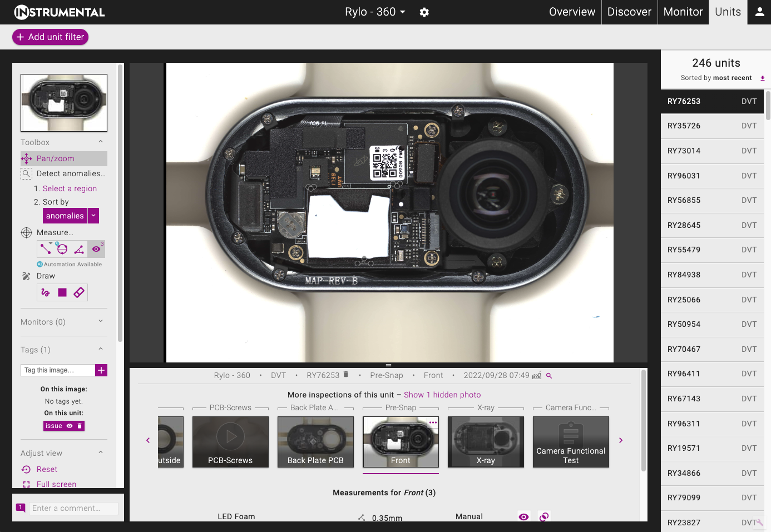Open project settings gear icon
Viewport: 771px width, 532px height.
(424, 12)
